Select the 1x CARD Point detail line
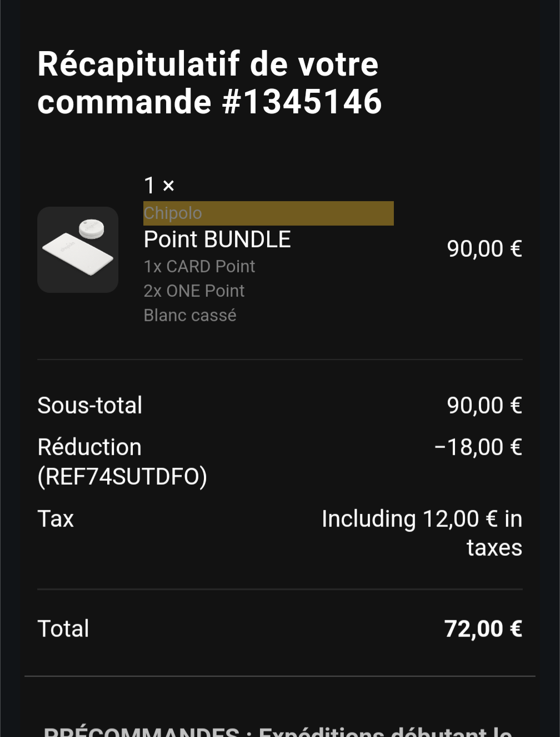 (199, 266)
